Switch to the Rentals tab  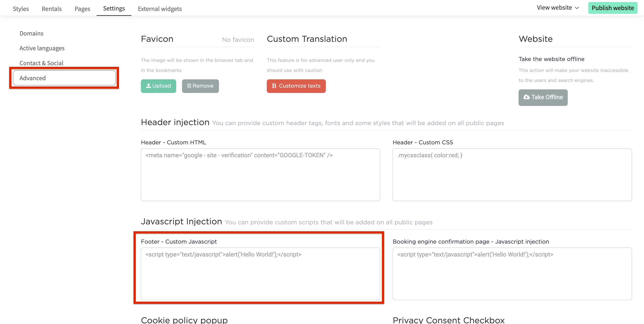[51, 9]
